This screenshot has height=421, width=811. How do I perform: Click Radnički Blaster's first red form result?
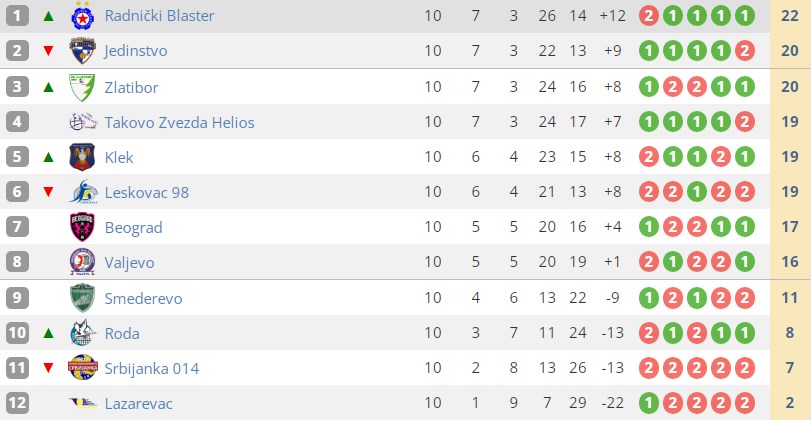649,17
